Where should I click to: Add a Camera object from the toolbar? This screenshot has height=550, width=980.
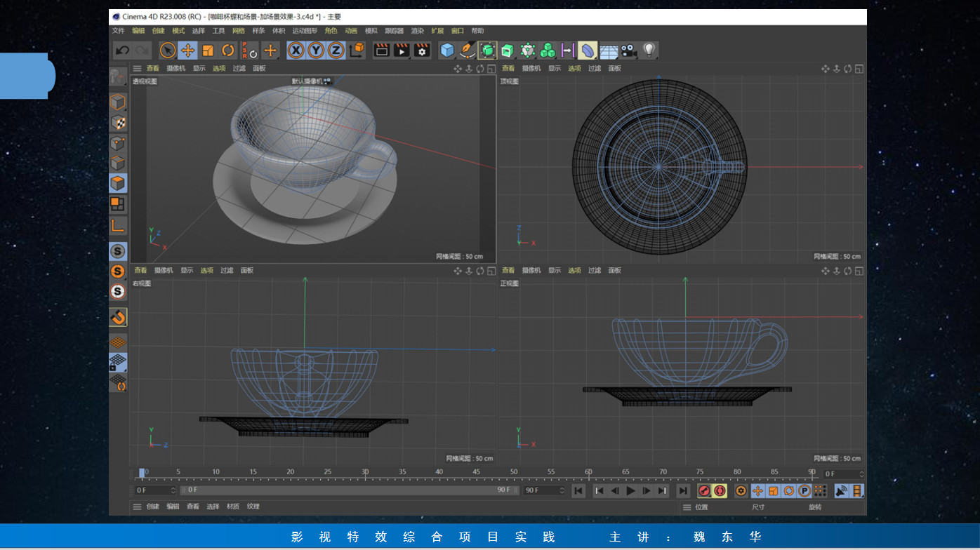628,51
